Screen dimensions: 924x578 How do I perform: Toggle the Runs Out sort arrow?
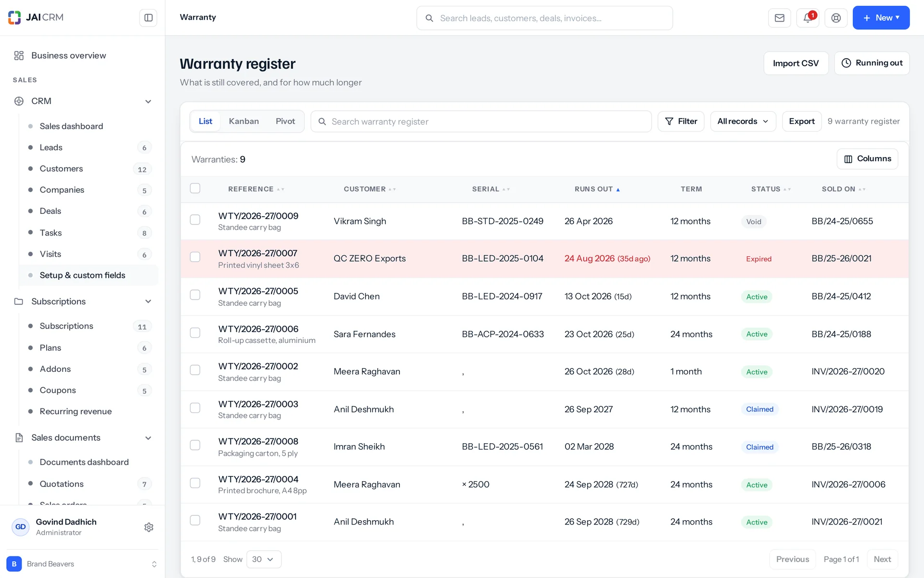pyautogui.click(x=618, y=190)
